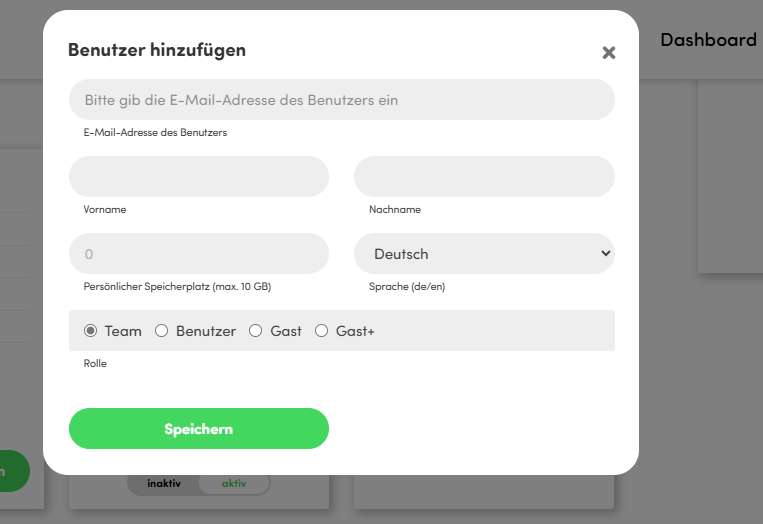Choose the Gast+ role radio button
Image resolution: width=763 pixels, height=524 pixels.
(x=321, y=331)
